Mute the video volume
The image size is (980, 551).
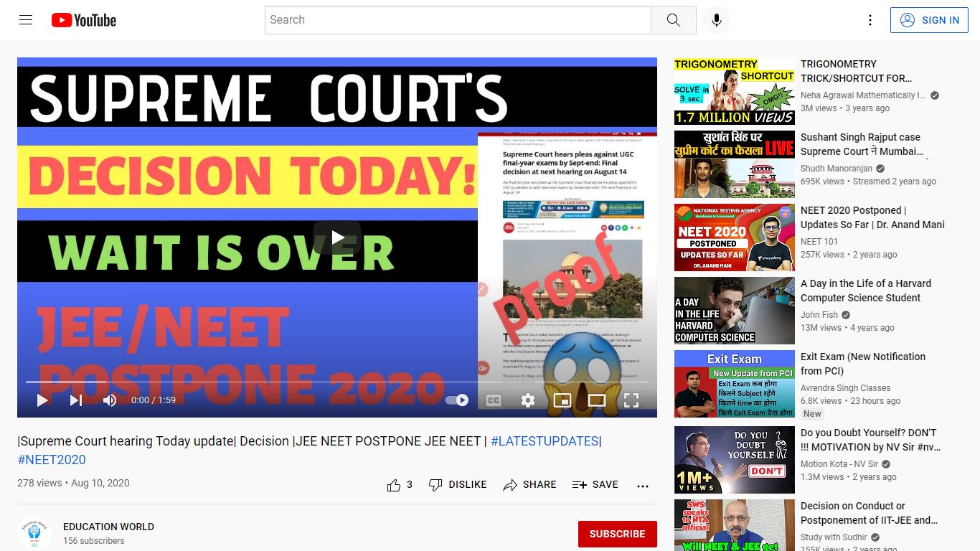110,400
